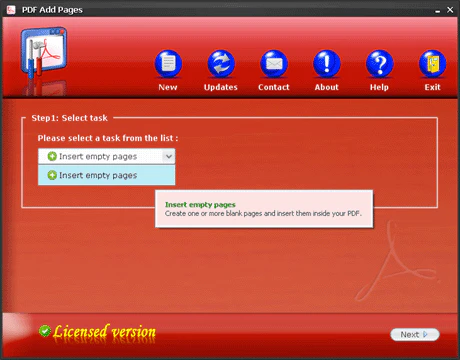Click the Exit door icon
Viewport: 460px width, 360px height.
point(432,64)
